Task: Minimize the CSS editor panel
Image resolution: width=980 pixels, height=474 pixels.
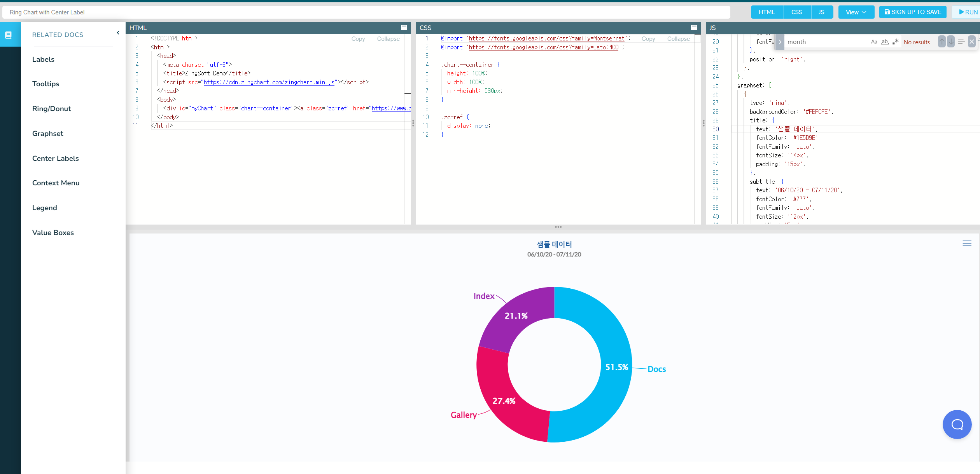Action: coord(694,28)
